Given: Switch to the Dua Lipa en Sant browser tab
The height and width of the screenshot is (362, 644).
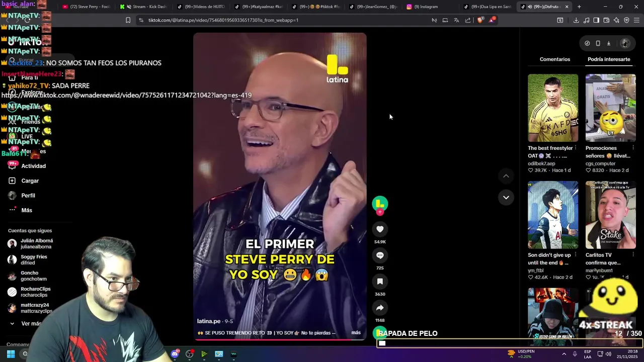Looking at the screenshot, I should coord(488,7).
